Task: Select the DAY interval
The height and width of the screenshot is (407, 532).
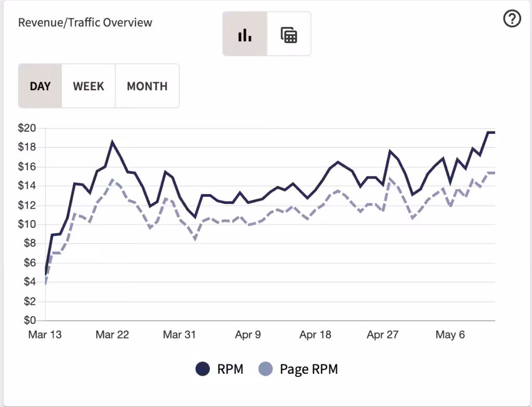Action: (x=40, y=86)
